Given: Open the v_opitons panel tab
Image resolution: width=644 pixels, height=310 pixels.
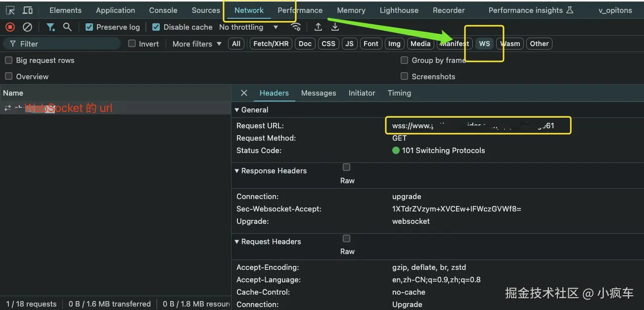Looking at the screenshot, I should (615, 10).
